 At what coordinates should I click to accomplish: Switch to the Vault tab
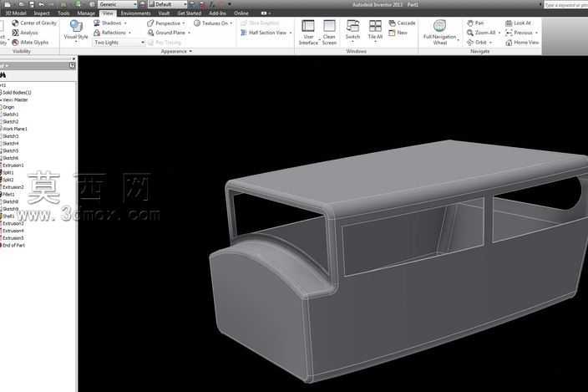(x=164, y=13)
